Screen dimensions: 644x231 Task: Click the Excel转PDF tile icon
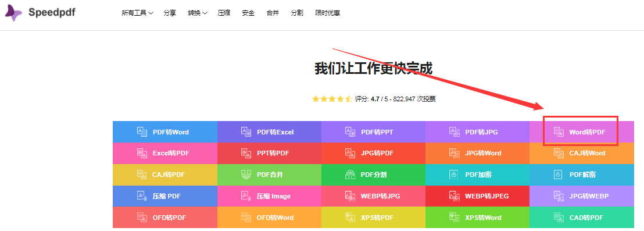[142, 153]
